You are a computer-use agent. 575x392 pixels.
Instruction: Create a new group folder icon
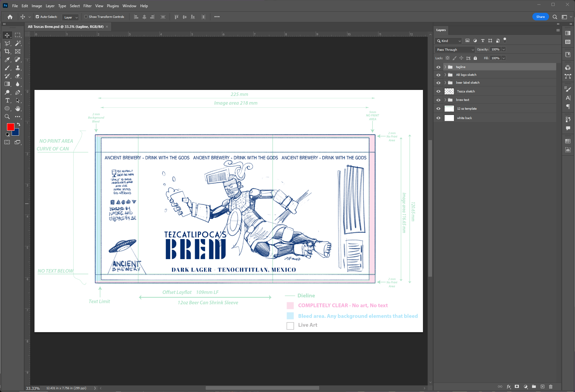coord(534,387)
